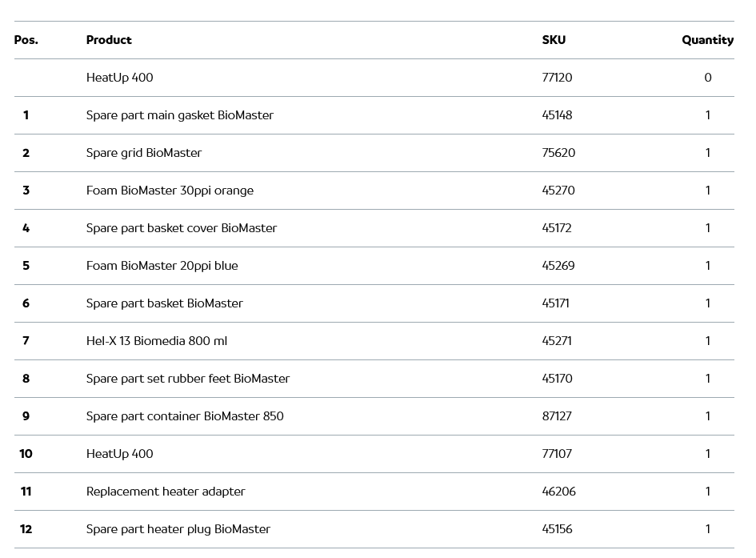Image resolution: width=756 pixels, height=558 pixels.
Task: Select position number 12
Action: pos(26,529)
